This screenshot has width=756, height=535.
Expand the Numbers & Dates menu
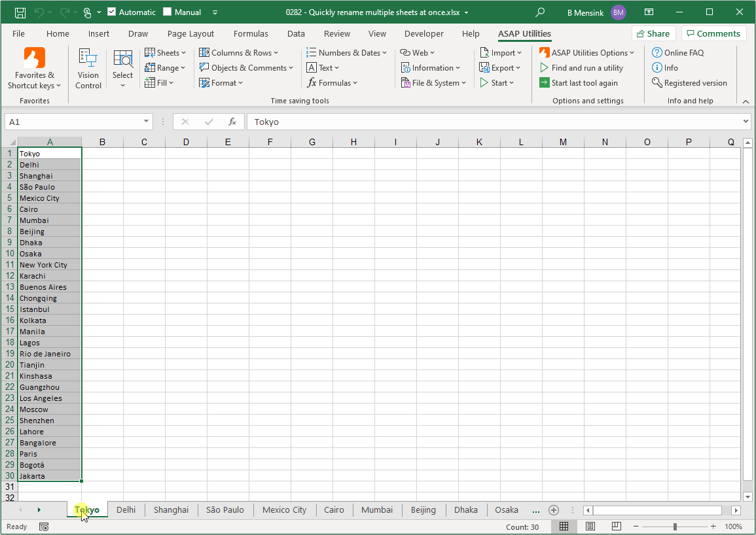[351, 52]
